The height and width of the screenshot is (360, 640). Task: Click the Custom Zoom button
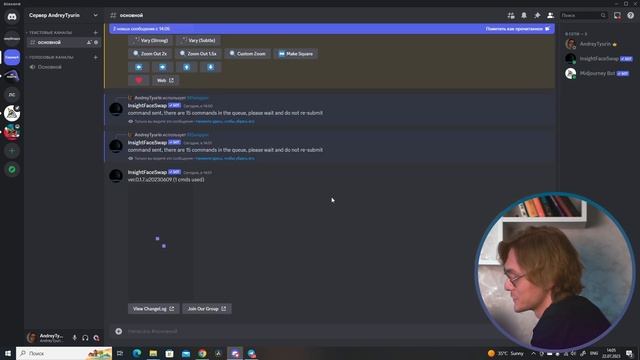247,53
